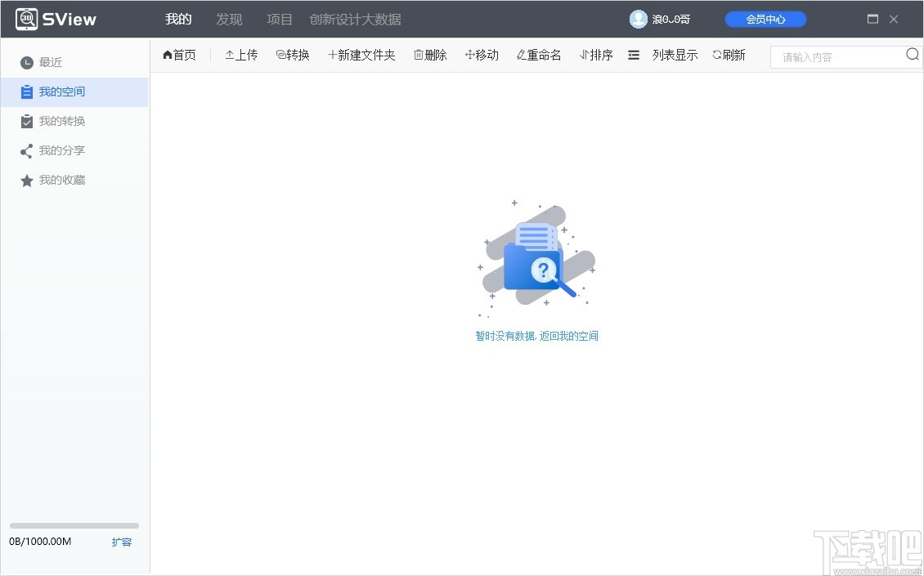Toggle the grid view icon next to 列表显示
Image resolution: width=924 pixels, height=576 pixels.
point(634,55)
